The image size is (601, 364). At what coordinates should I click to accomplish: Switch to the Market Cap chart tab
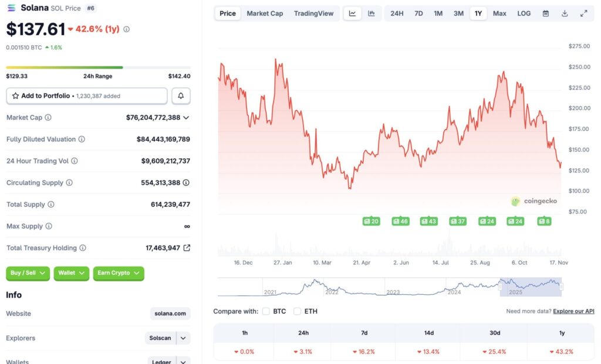[x=264, y=13]
